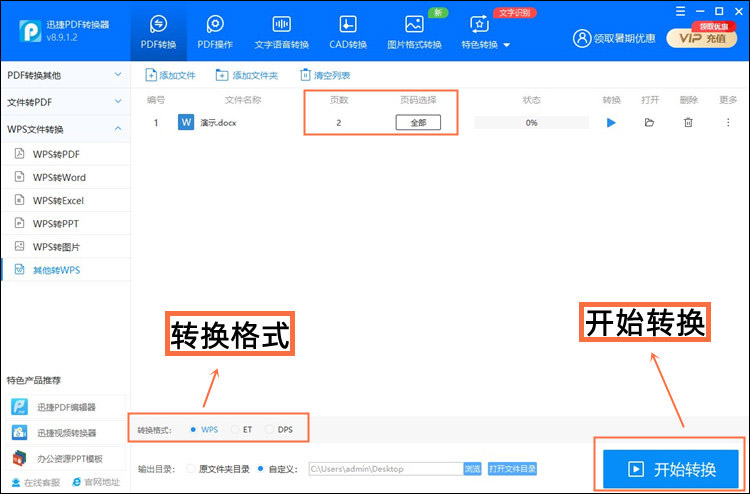Open the hamburger main menu icon

click(680, 11)
